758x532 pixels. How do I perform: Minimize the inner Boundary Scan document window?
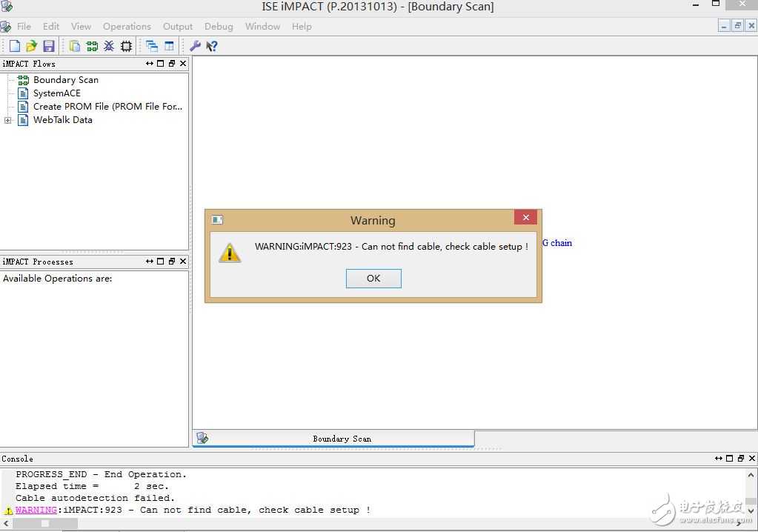click(724, 26)
